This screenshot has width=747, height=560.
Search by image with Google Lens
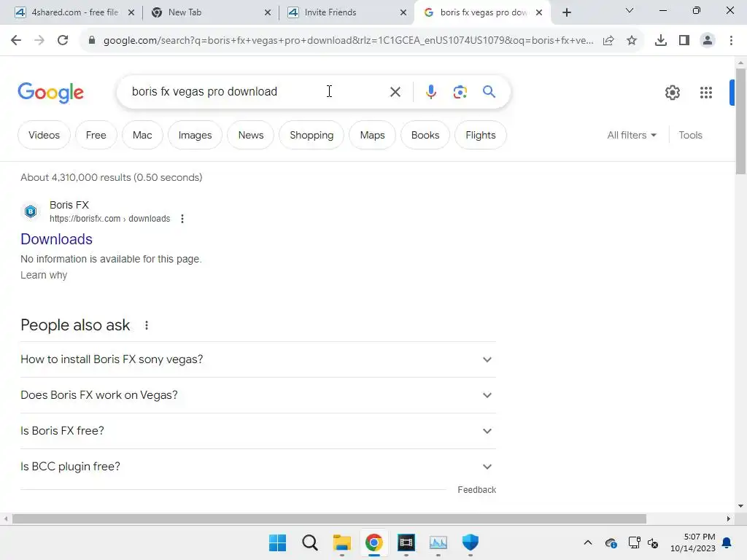[460, 92]
